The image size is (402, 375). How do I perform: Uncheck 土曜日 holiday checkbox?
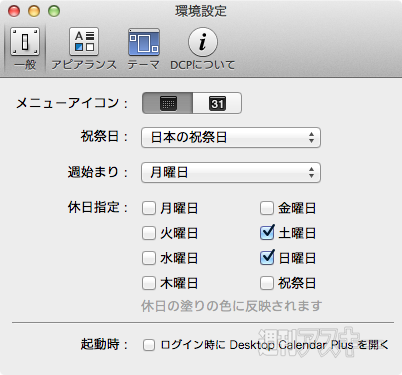click(x=267, y=233)
